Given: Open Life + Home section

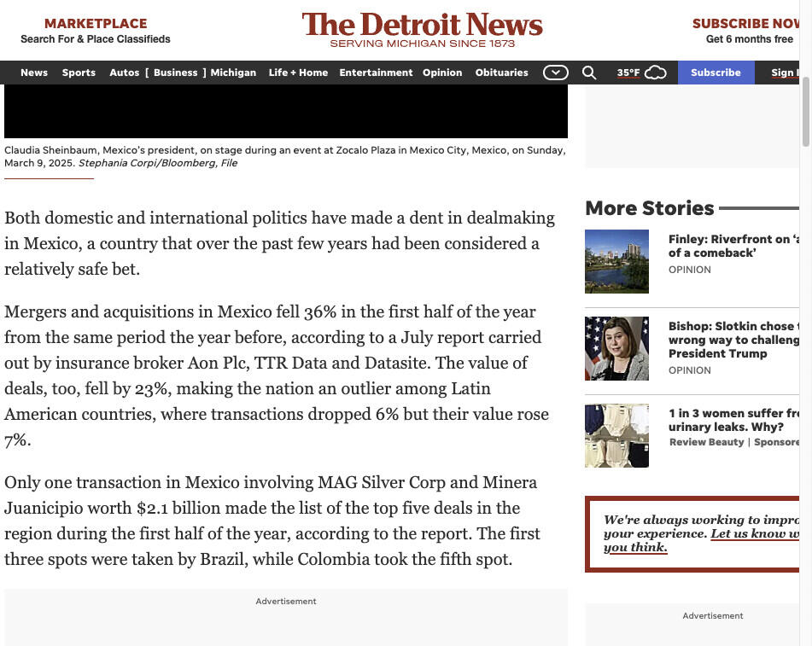Looking at the screenshot, I should [x=298, y=73].
